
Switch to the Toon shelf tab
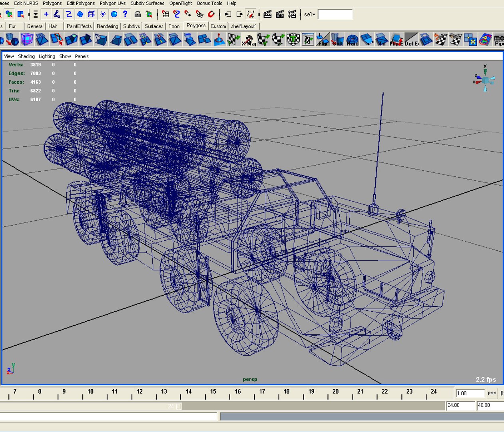(x=174, y=26)
